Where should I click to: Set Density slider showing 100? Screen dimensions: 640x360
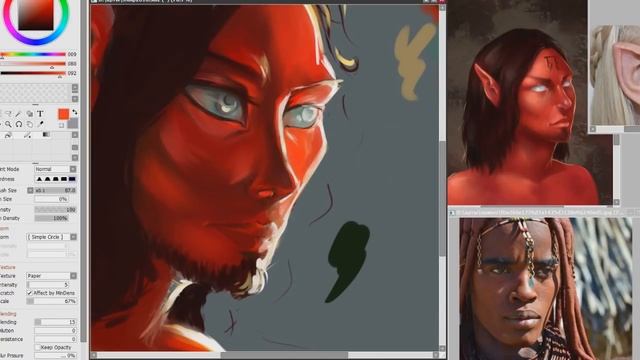(x=56, y=209)
